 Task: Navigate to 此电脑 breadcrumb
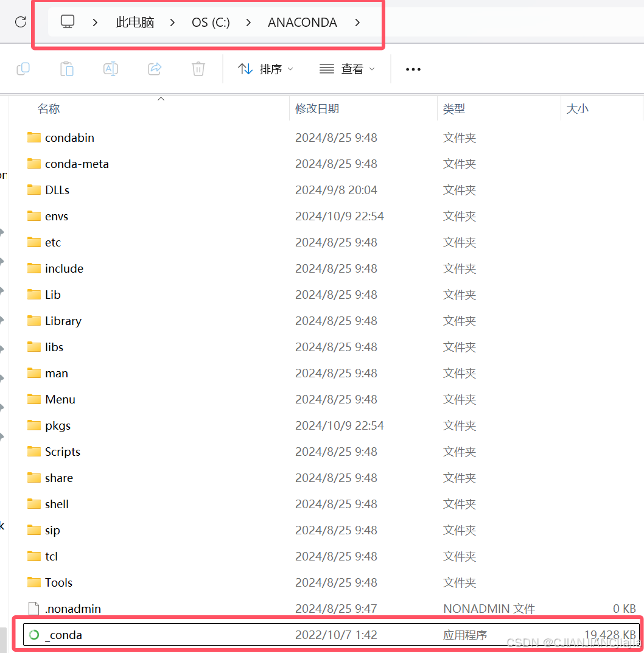click(135, 22)
